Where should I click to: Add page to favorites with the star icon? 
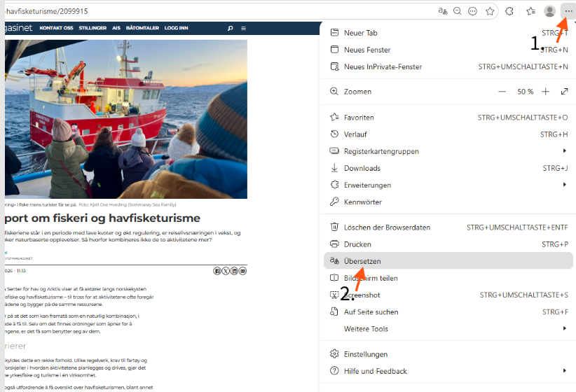coord(490,11)
